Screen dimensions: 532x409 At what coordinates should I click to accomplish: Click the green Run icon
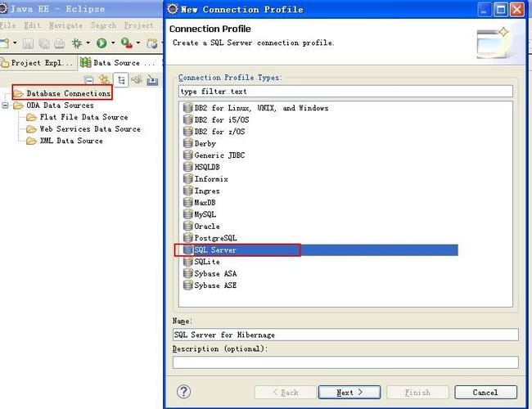(101, 43)
